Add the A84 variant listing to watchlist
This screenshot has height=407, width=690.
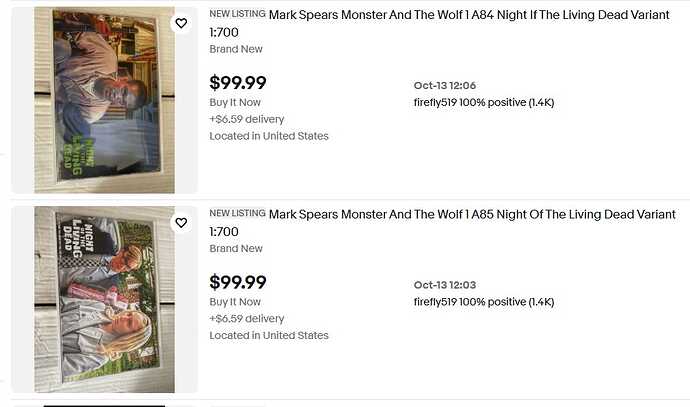[181, 23]
